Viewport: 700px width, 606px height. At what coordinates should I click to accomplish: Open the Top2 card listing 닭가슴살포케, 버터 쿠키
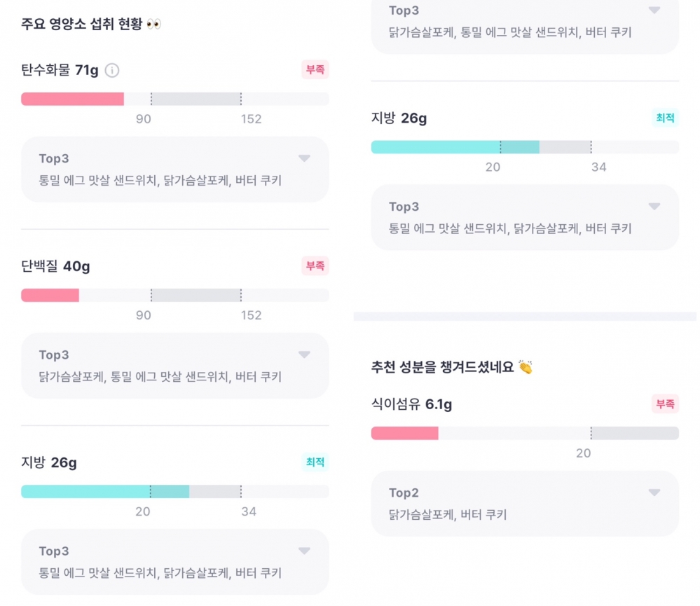click(x=525, y=504)
